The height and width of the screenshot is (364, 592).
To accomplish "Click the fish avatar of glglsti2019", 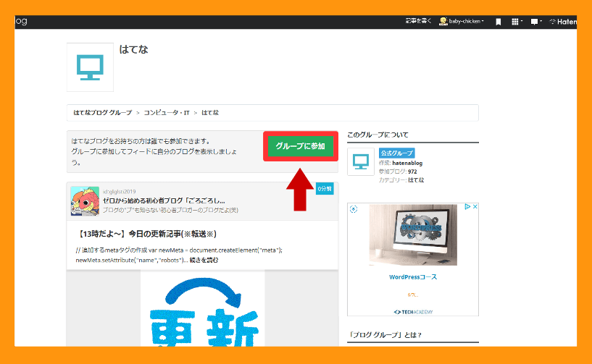I will click(x=85, y=201).
